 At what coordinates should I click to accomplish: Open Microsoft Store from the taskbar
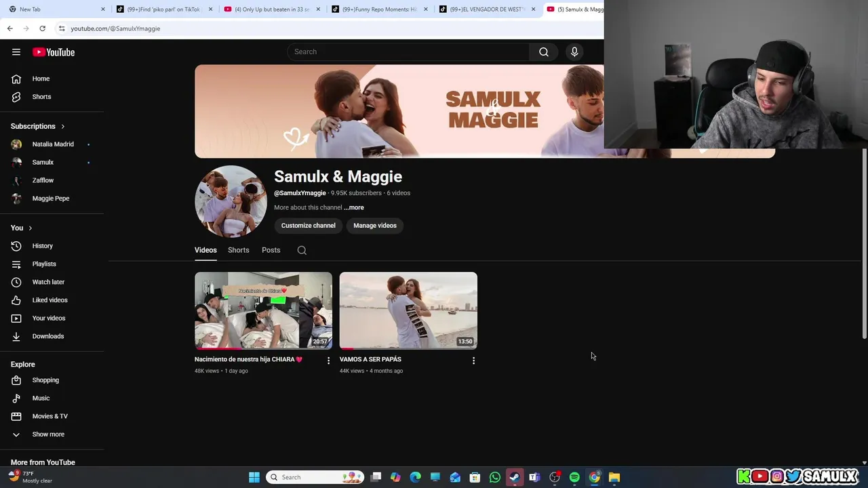(x=475, y=477)
